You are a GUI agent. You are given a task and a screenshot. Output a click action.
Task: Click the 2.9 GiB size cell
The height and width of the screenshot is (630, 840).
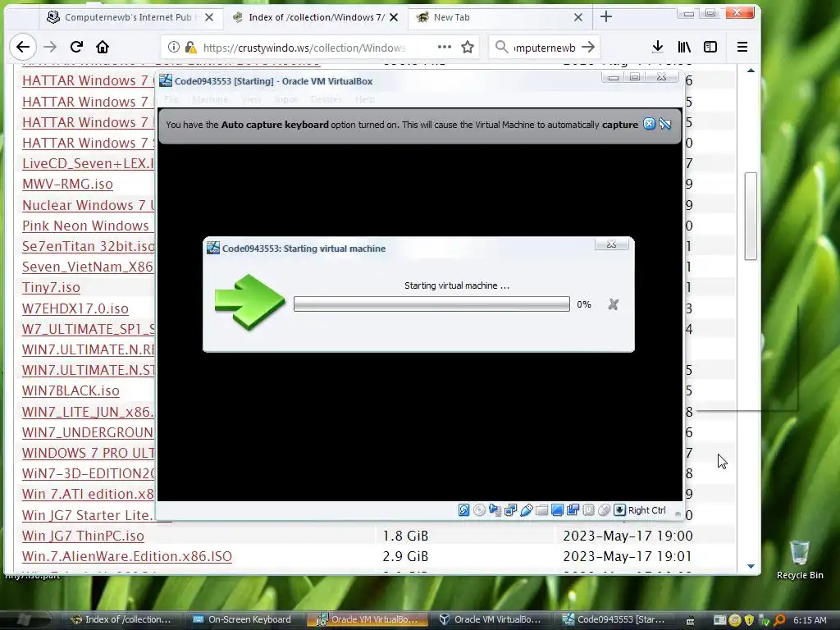pyautogui.click(x=405, y=557)
